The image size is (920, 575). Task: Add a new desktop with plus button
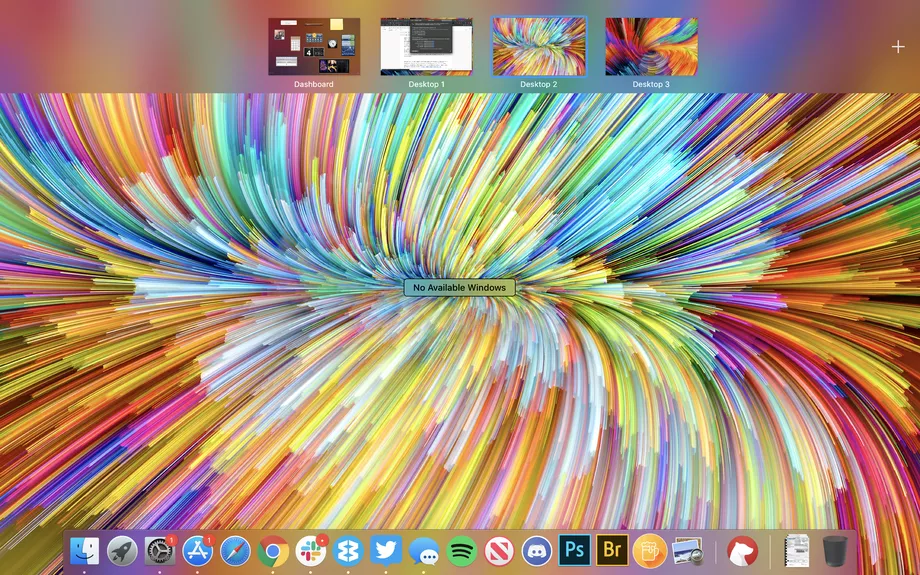897,47
